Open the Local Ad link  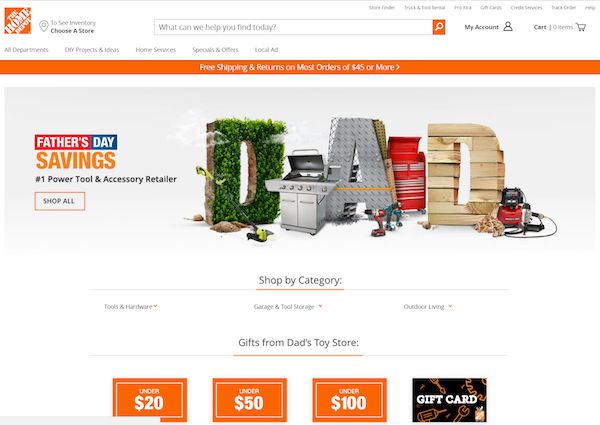click(x=266, y=50)
